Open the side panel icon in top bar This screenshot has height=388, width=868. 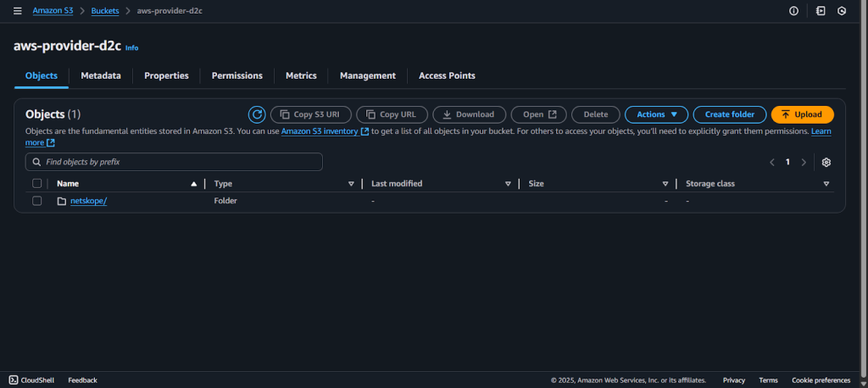point(821,11)
